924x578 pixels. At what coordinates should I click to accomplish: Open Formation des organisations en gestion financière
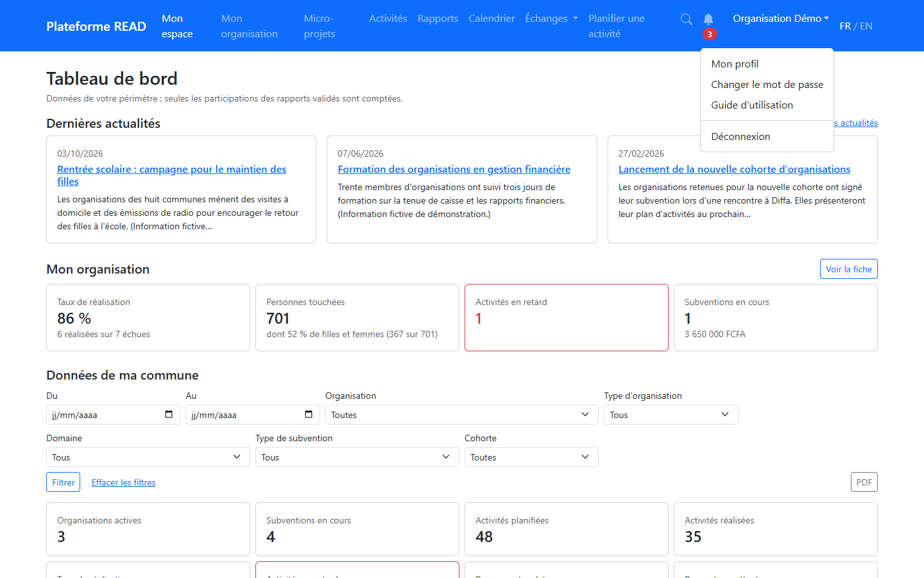tap(454, 170)
